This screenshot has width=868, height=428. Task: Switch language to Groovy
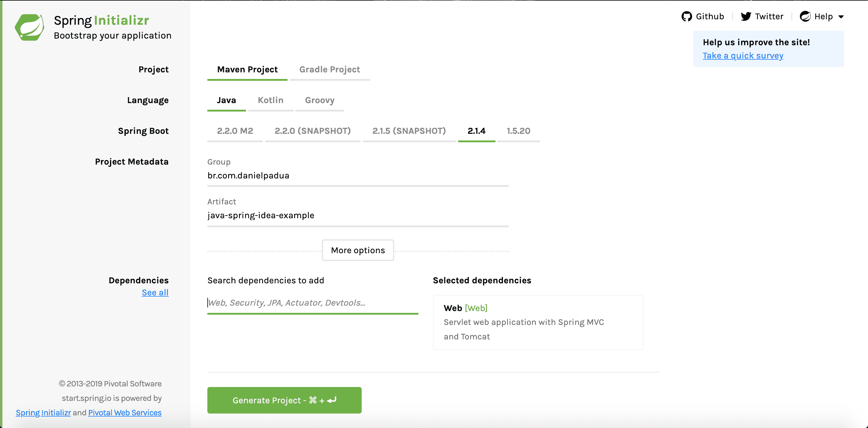[319, 100]
